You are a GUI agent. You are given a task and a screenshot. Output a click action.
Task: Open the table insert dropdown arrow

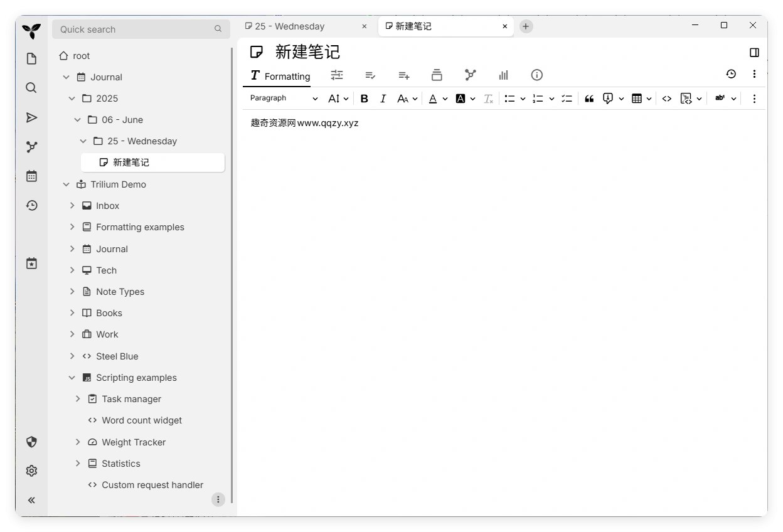click(649, 98)
